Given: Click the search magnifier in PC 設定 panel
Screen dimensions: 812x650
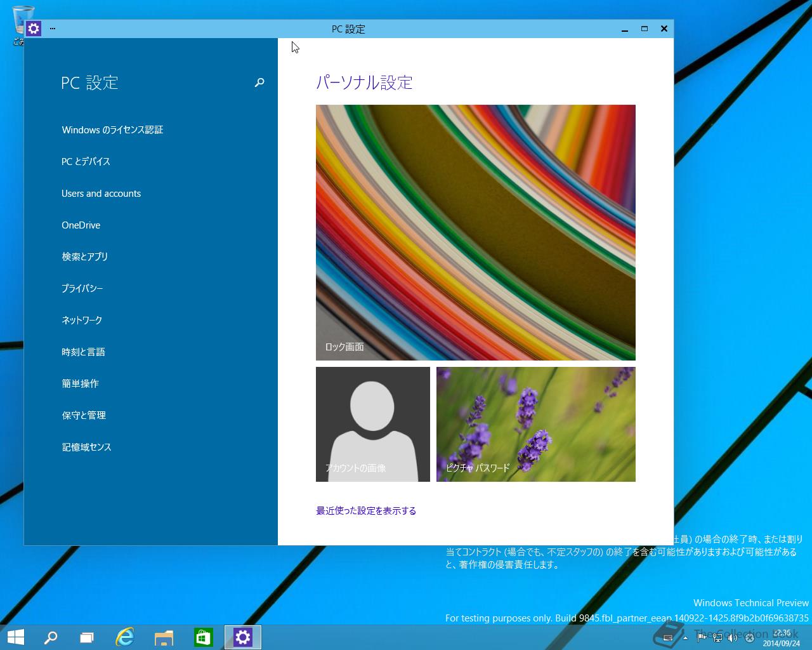Looking at the screenshot, I should pyautogui.click(x=259, y=83).
